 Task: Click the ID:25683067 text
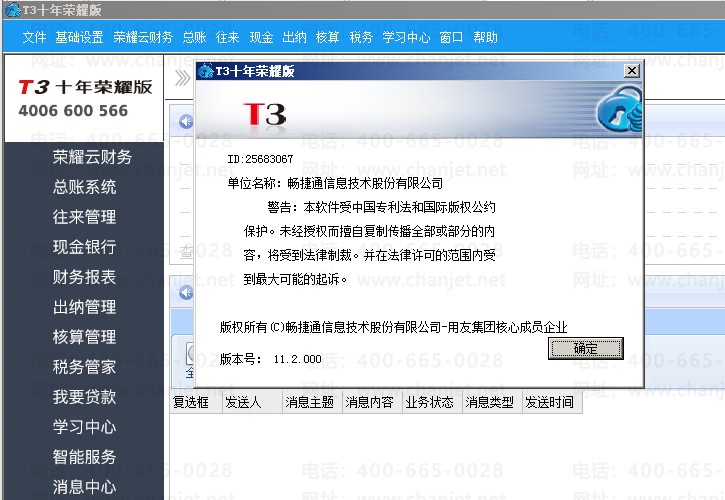pyautogui.click(x=260, y=159)
